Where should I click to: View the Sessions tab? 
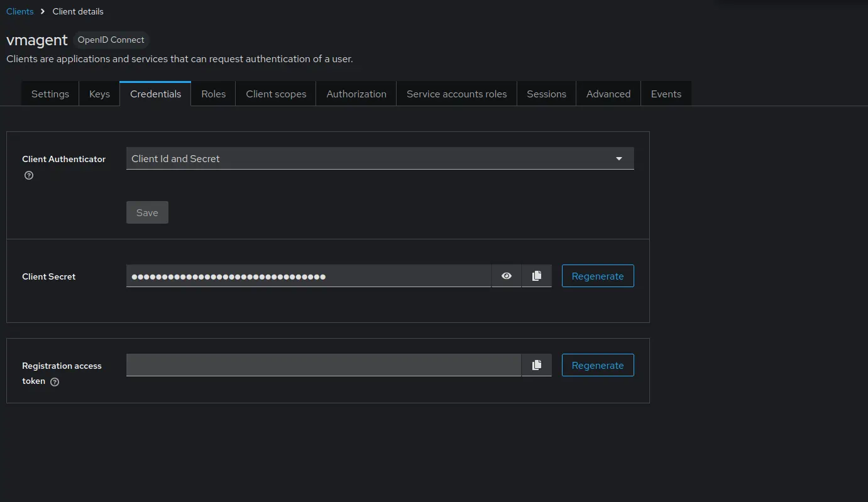(x=546, y=94)
